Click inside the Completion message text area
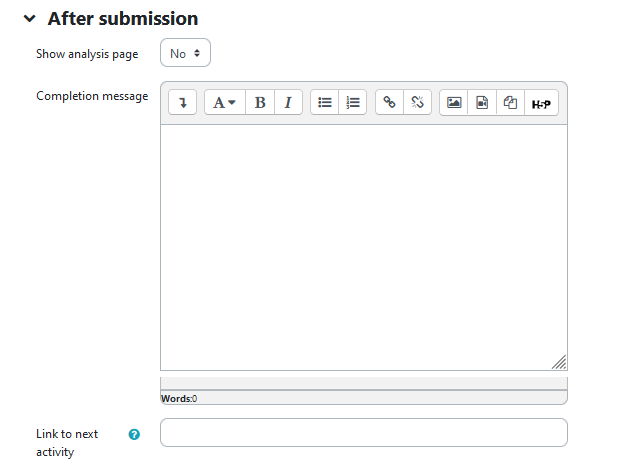 tap(363, 245)
